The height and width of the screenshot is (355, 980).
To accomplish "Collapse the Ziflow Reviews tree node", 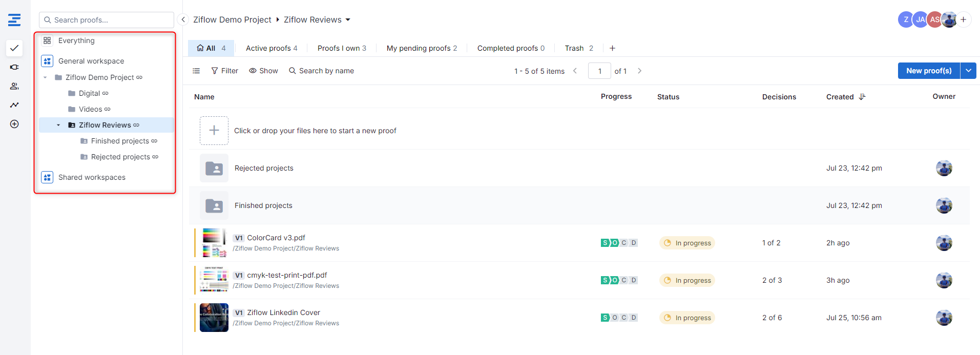I will (x=58, y=125).
